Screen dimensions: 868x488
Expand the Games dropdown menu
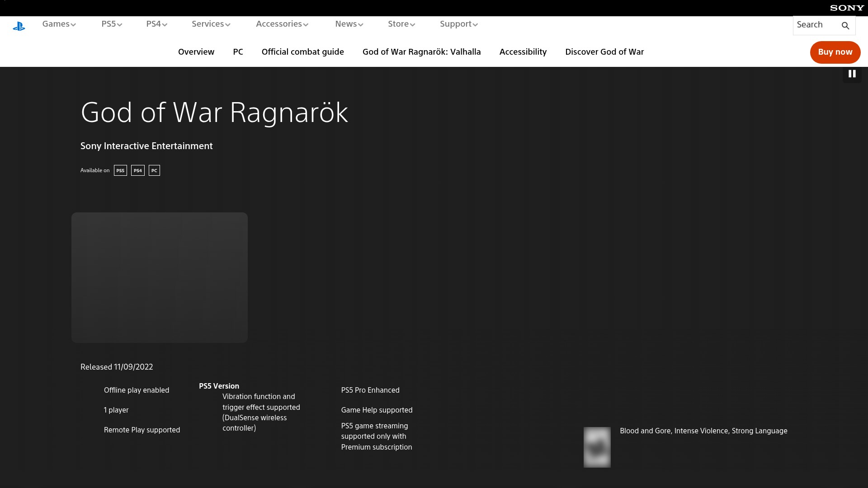click(x=59, y=24)
